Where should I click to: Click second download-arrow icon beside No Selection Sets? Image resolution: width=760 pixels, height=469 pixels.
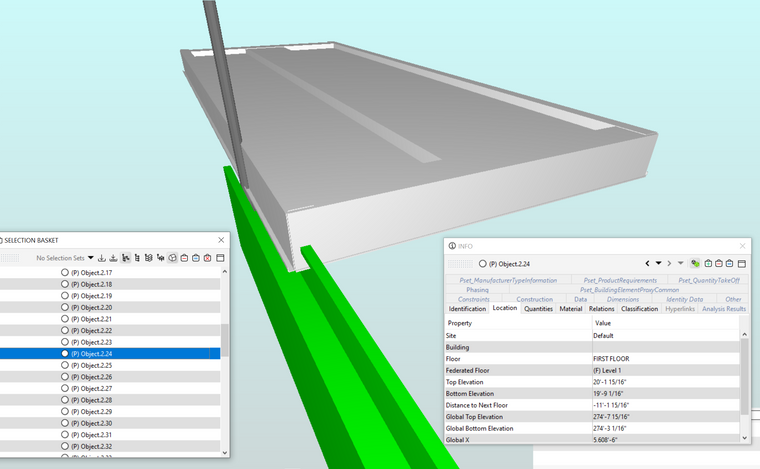pyautogui.click(x=113, y=258)
